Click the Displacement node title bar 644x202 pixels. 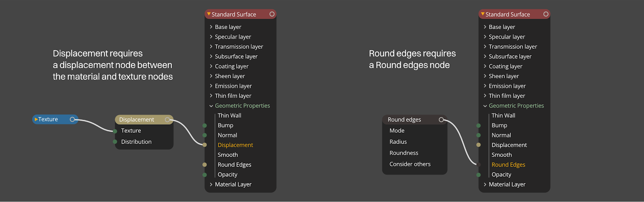click(137, 120)
